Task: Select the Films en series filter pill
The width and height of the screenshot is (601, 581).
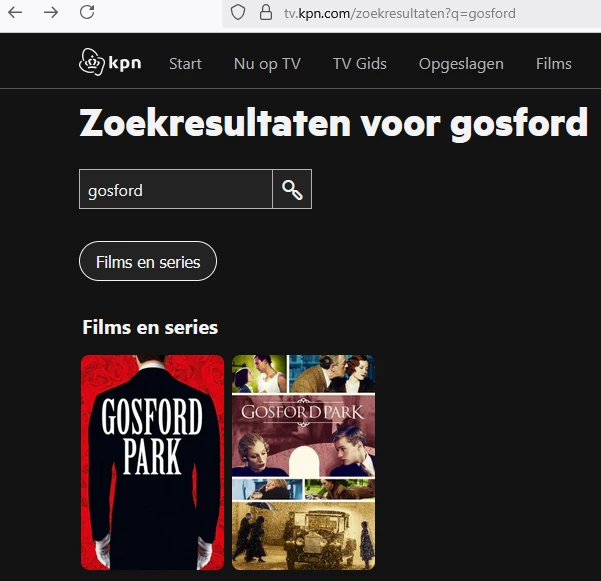Action: (148, 261)
